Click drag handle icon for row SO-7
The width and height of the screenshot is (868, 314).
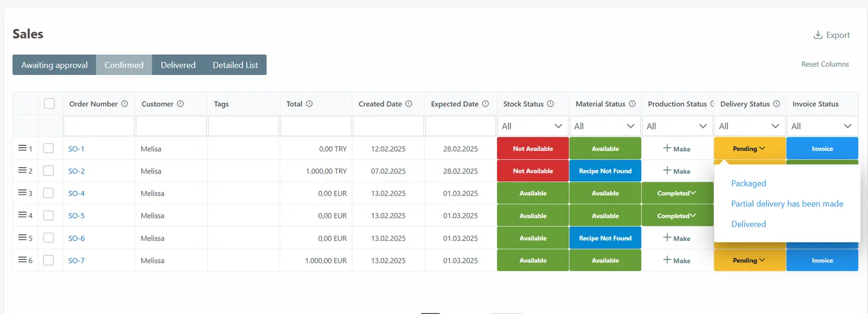22,260
